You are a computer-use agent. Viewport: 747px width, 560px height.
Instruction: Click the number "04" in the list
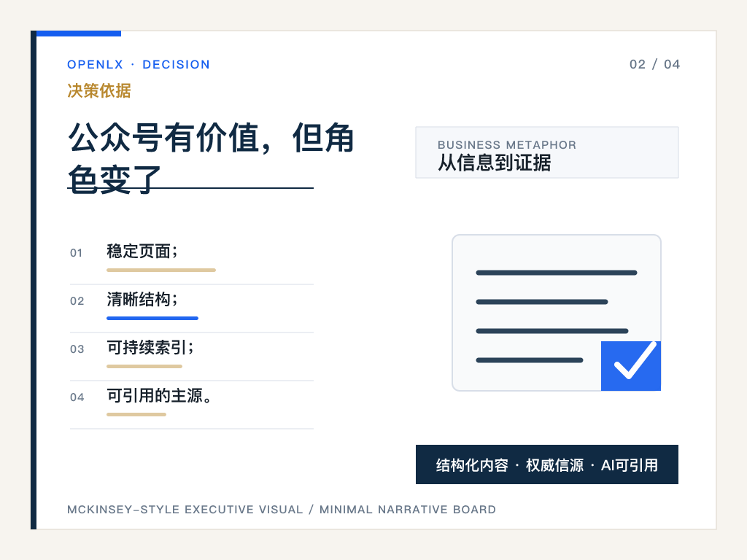tap(77, 397)
